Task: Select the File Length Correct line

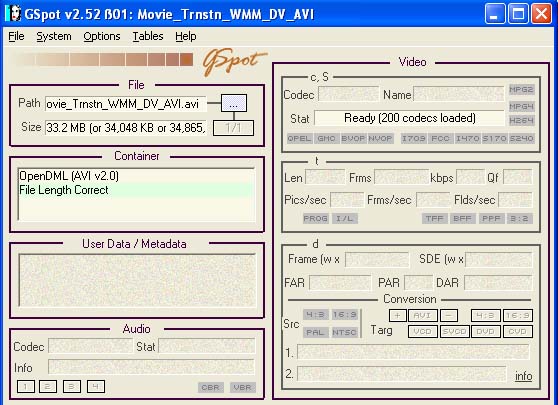Action: [136, 190]
